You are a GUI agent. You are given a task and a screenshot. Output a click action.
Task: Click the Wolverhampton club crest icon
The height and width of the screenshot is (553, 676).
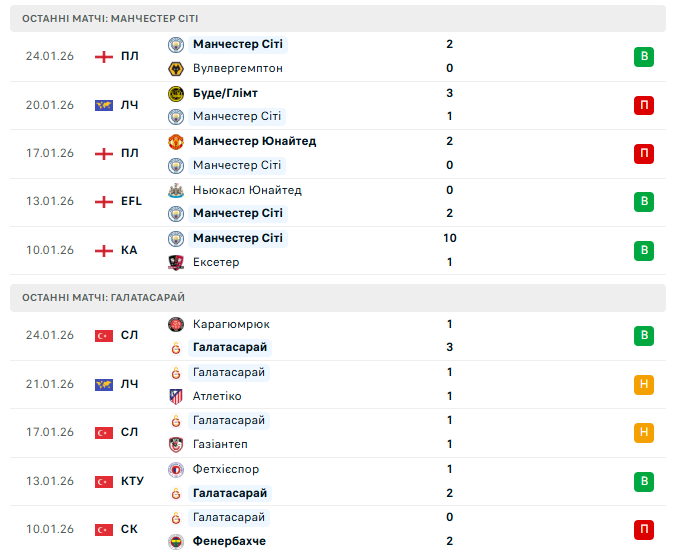pos(176,68)
